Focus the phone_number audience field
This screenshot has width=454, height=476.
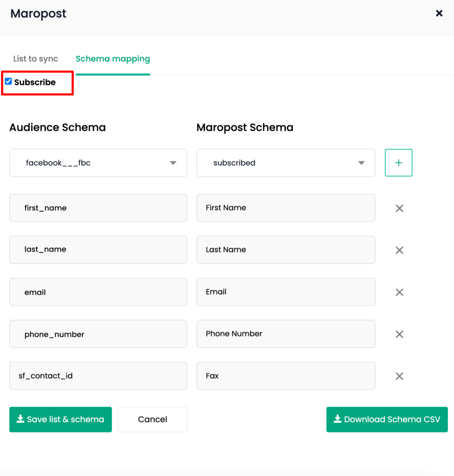click(98, 334)
